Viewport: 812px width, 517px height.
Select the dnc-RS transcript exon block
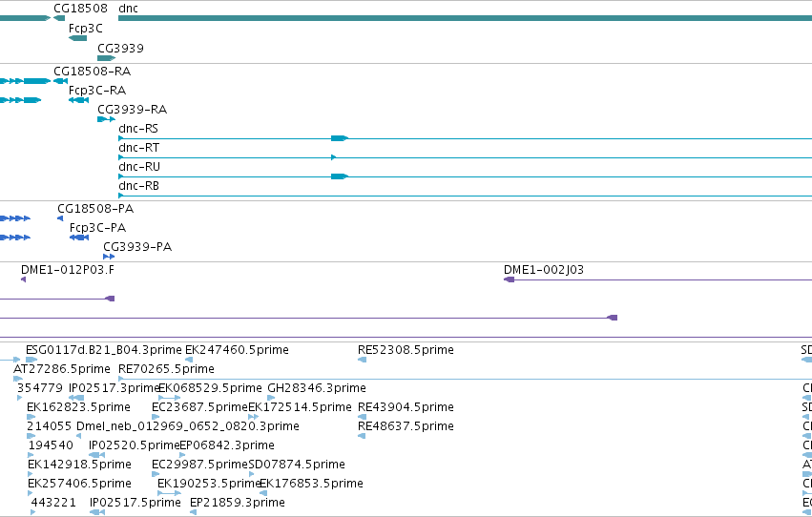[x=340, y=138]
